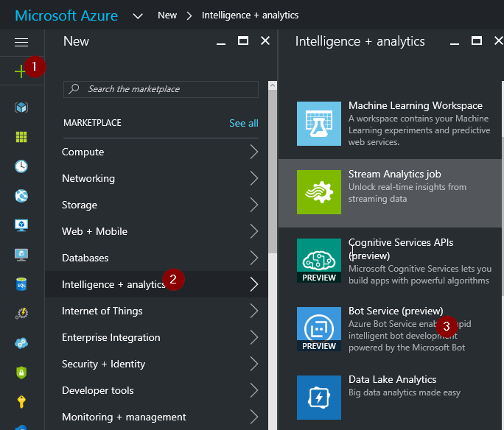Expand the Compute category chevron
Image resolution: width=504 pixels, height=430 pixels.
pyautogui.click(x=253, y=152)
